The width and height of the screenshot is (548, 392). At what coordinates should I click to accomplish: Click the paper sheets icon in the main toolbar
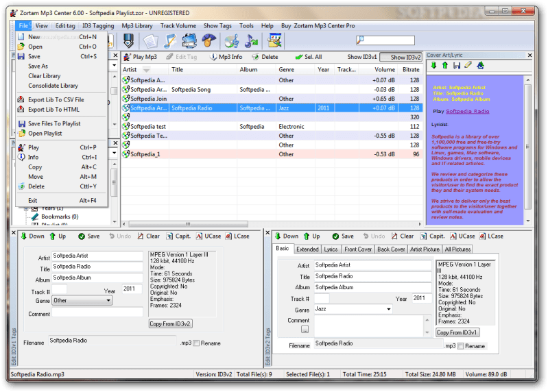point(151,41)
